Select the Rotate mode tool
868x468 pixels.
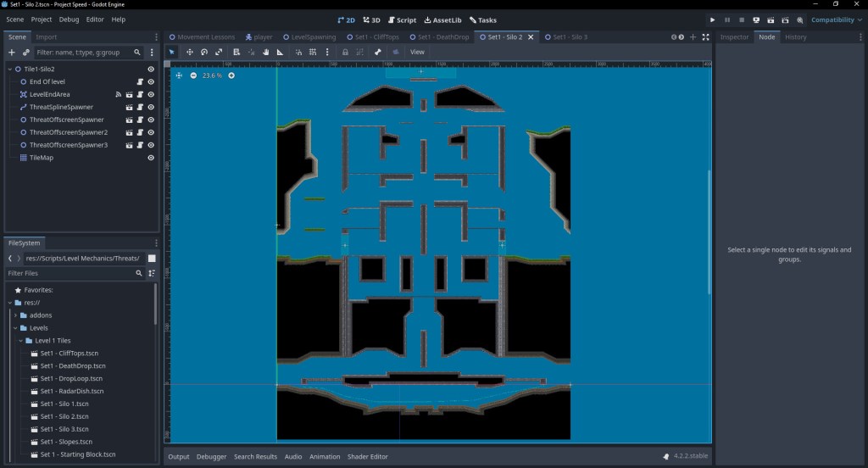point(204,52)
